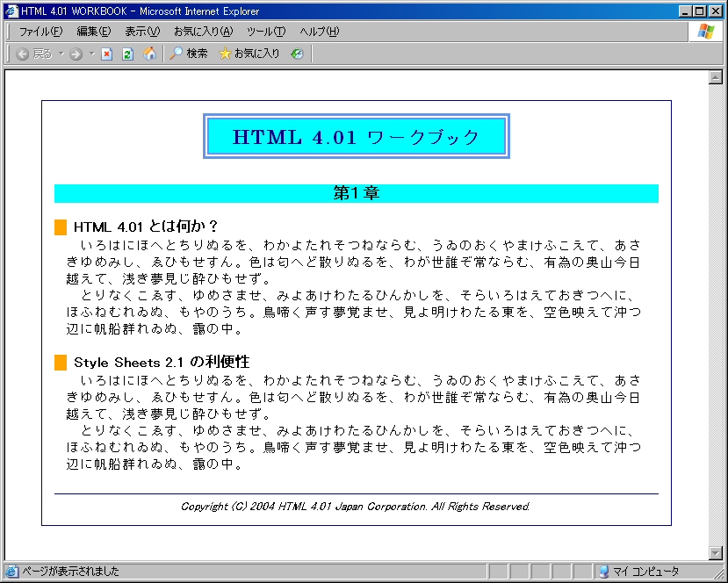The height and width of the screenshot is (583, 728).
Task: Click the scrollbar down arrow
Action: coord(715,552)
